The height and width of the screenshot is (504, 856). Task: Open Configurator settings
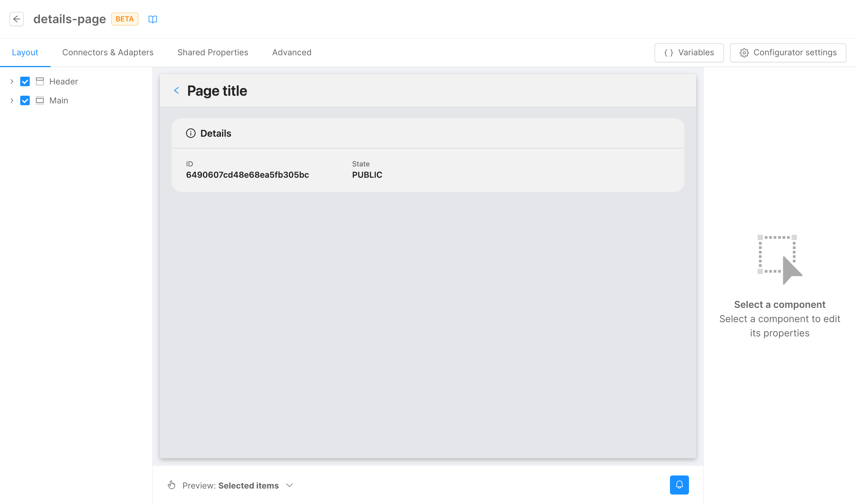tap(788, 53)
